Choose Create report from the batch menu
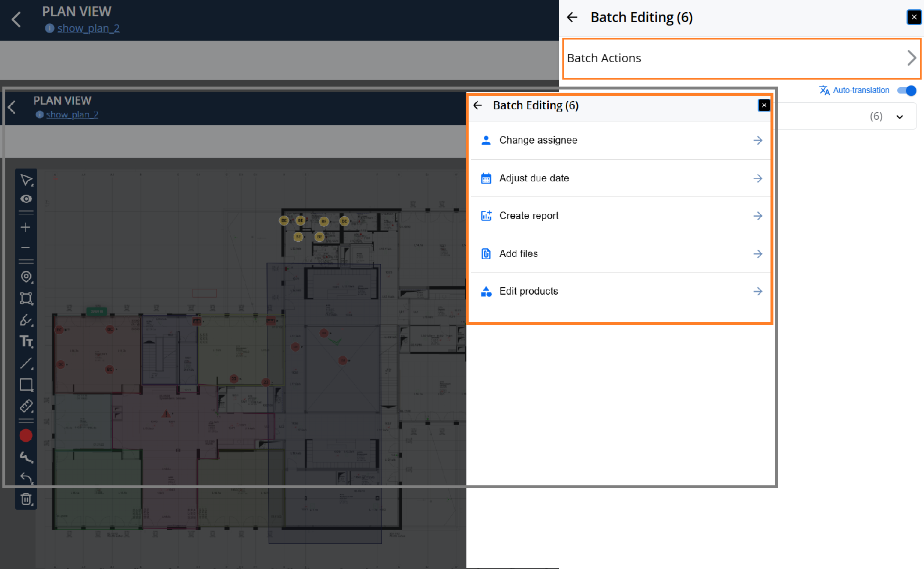Viewport: 924px width, 569px height. 619,216
